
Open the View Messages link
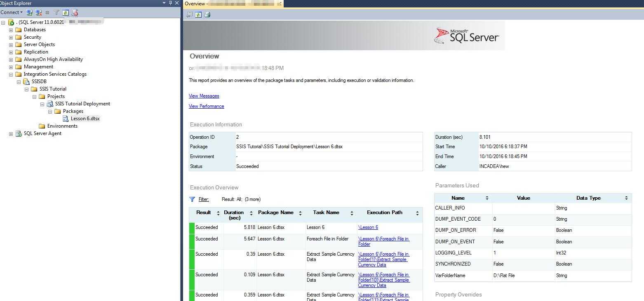pyautogui.click(x=204, y=96)
